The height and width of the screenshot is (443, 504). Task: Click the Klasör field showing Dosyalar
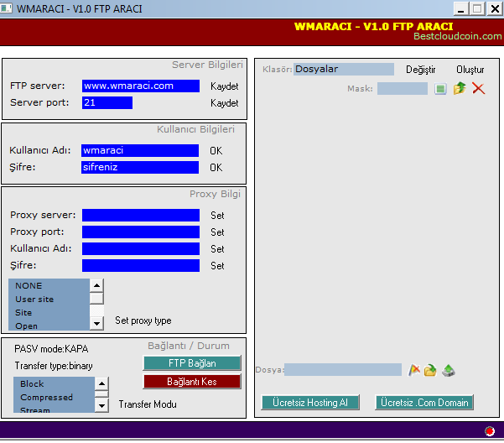pyautogui.click(x=344, y=69)
